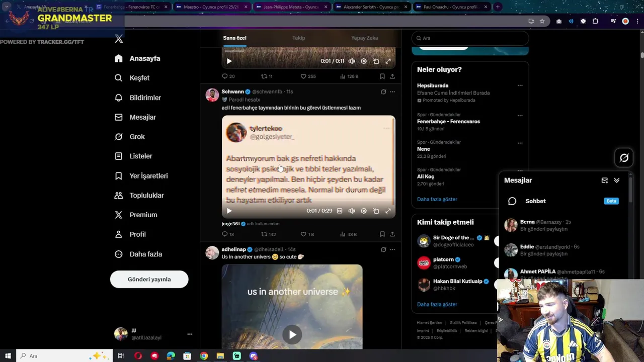Share the top post
The width and height of the screenshot is (644, 362).
[x=392, y=76]
